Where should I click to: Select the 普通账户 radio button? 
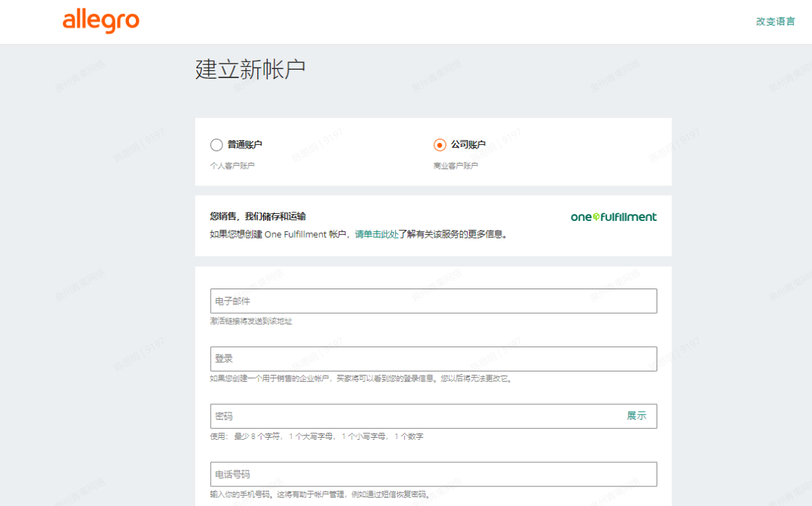coord(217,145)
